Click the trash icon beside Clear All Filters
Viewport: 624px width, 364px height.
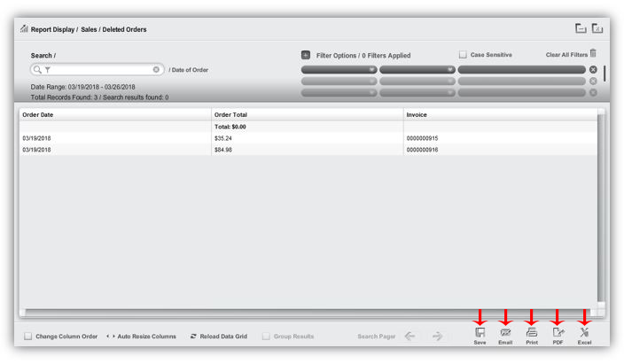tap(593, 54)
